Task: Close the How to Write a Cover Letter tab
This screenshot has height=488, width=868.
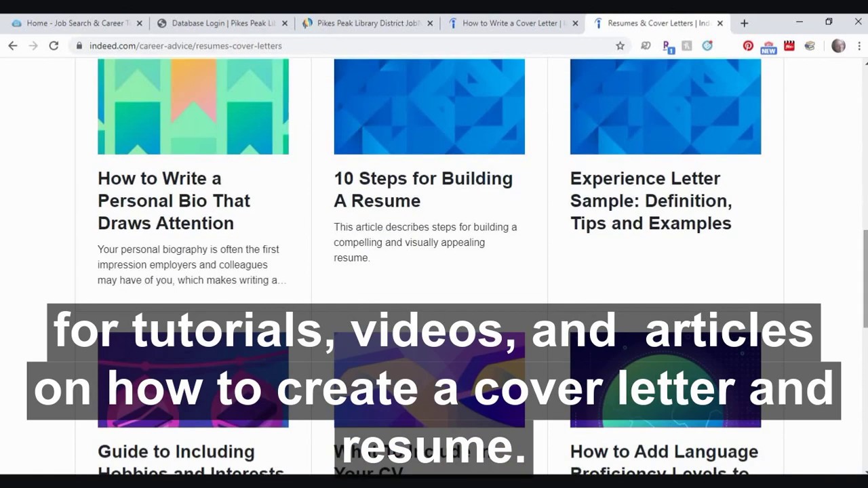Action: (575, 23)
